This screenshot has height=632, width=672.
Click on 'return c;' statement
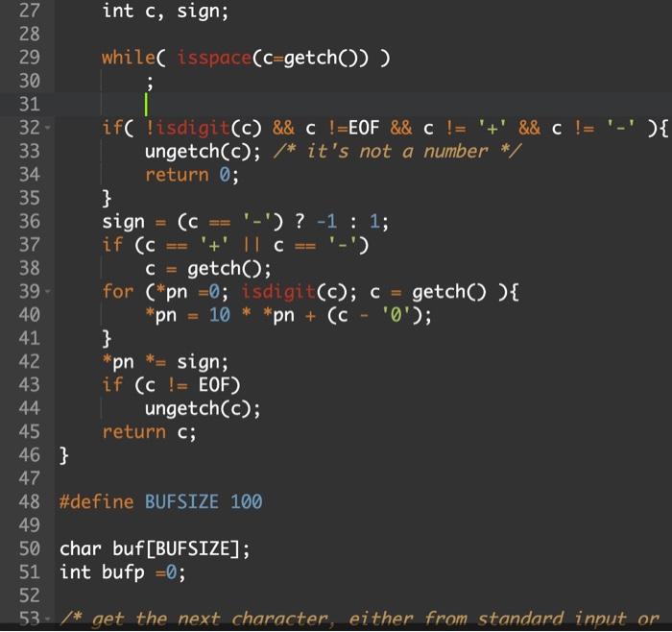tap(149, 432)
